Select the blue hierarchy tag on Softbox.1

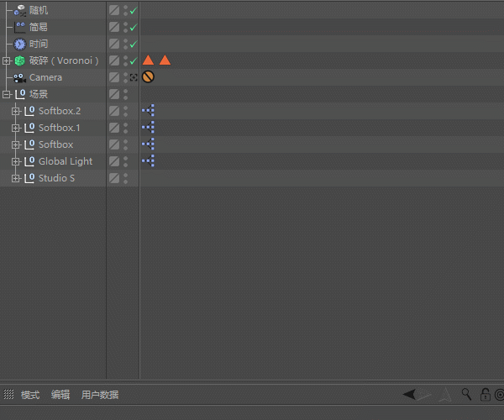pyautogui.click(x=148, y=127)
